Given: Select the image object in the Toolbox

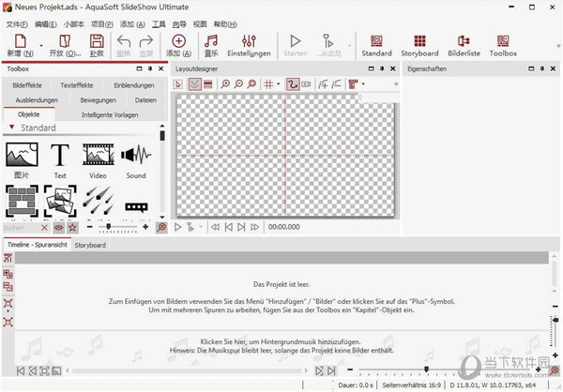Looking at the screenshot, I should 22,155.
